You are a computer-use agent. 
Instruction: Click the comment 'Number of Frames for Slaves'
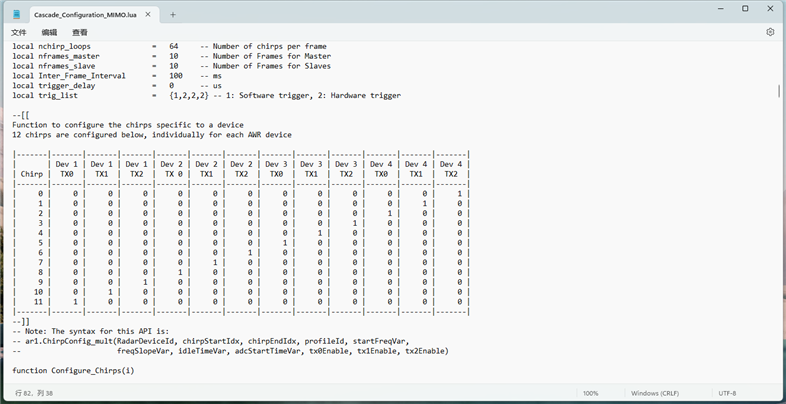click(272, 66)
